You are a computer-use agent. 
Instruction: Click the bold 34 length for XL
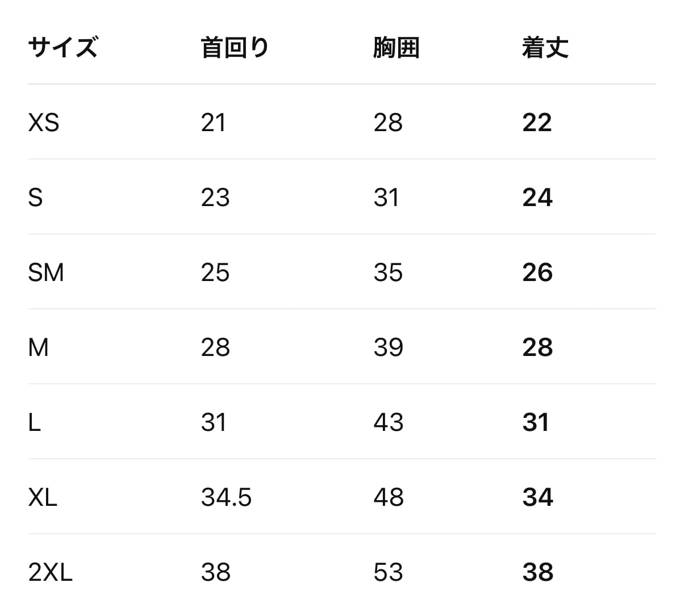pos(537,497)
